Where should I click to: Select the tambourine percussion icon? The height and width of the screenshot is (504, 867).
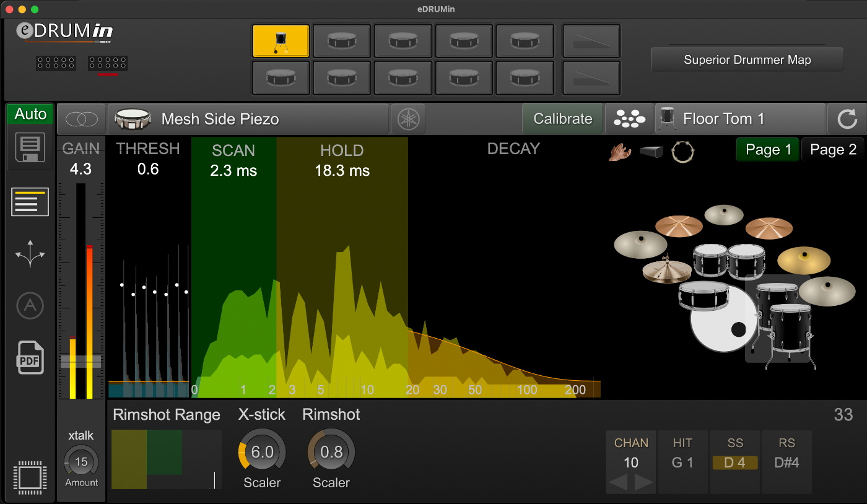tap(682, 152)
